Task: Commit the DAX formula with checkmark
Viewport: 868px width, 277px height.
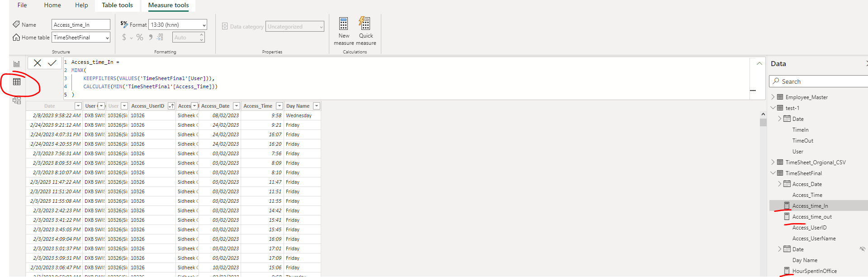Action: [52, 63]
